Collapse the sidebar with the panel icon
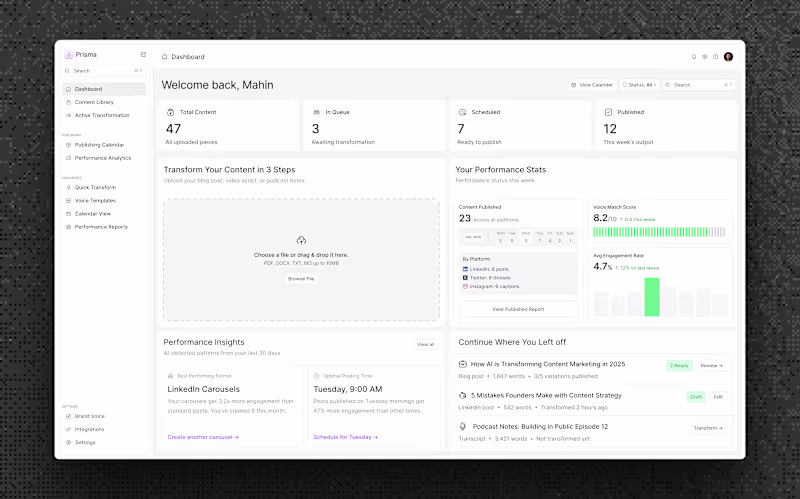 (143, 55)
